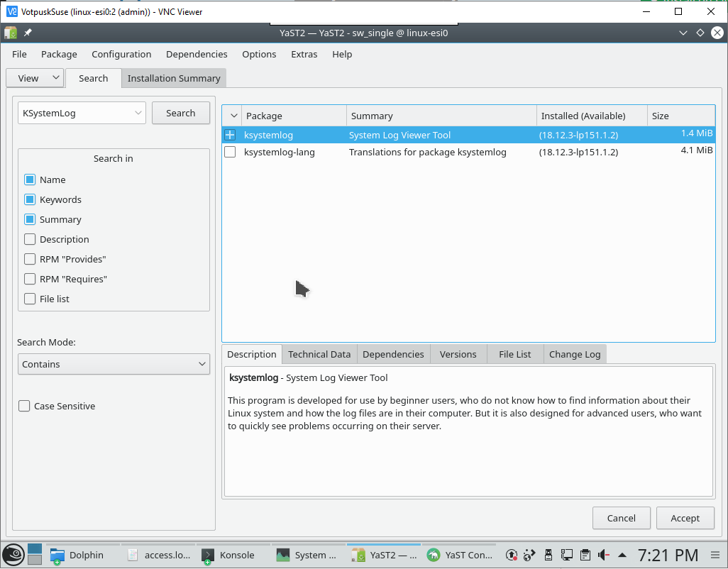Switch to the Dependencies detail tab

tap(393, 354)
